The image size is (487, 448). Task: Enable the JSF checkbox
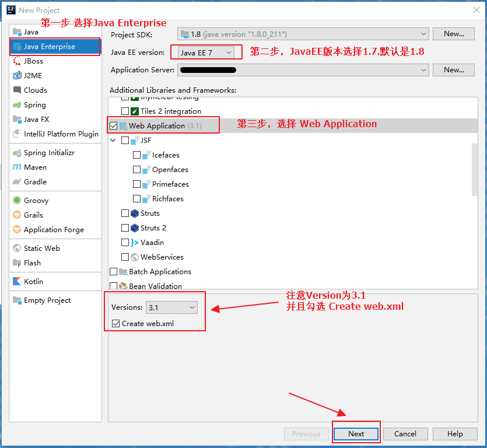point(125,141)
